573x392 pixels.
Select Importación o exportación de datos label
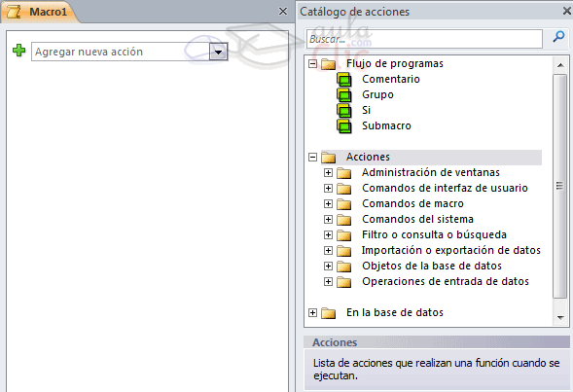[x=451, y=250]
